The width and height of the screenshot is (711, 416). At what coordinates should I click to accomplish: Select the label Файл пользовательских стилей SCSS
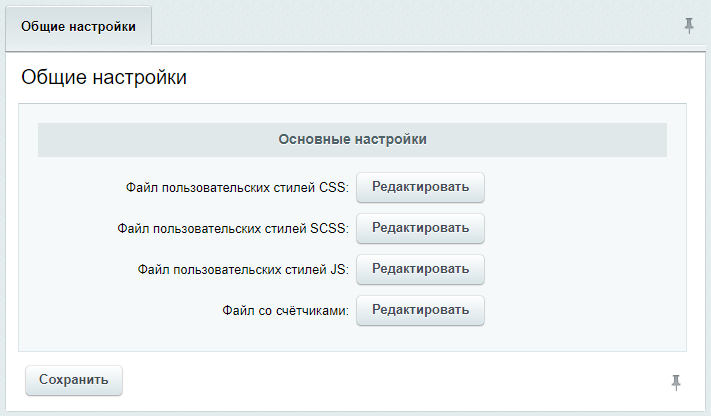pos(233,228)
